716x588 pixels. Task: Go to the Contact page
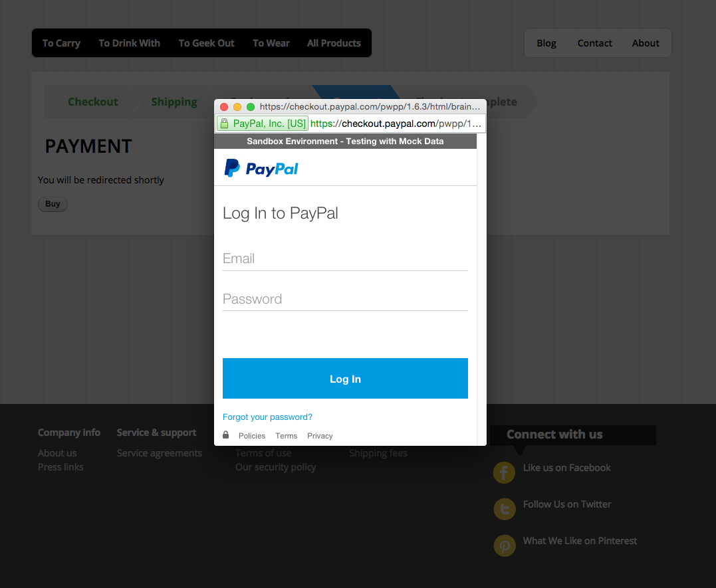click(x=594, y=43)
